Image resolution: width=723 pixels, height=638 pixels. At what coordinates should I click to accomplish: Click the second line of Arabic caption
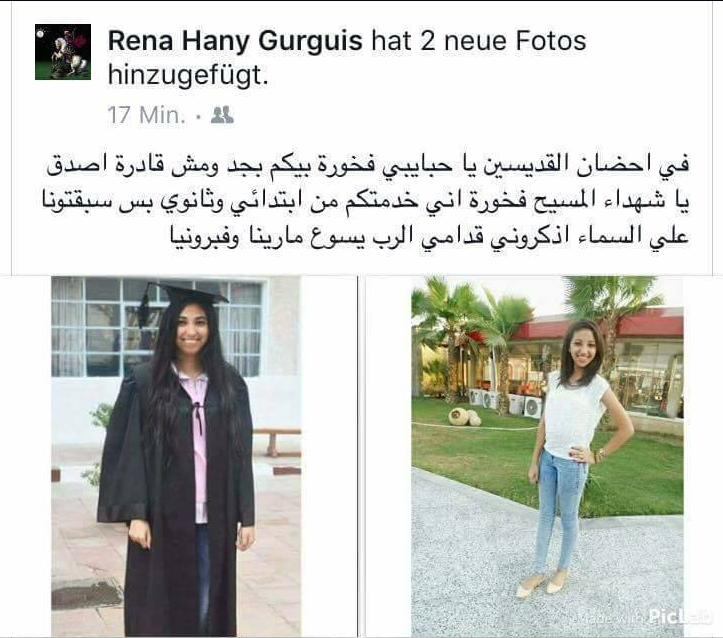pos(367,202)
